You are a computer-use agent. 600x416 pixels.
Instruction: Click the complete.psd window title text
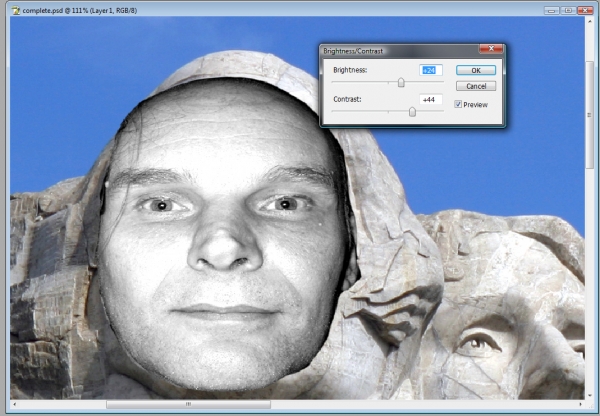pos(80,11)
